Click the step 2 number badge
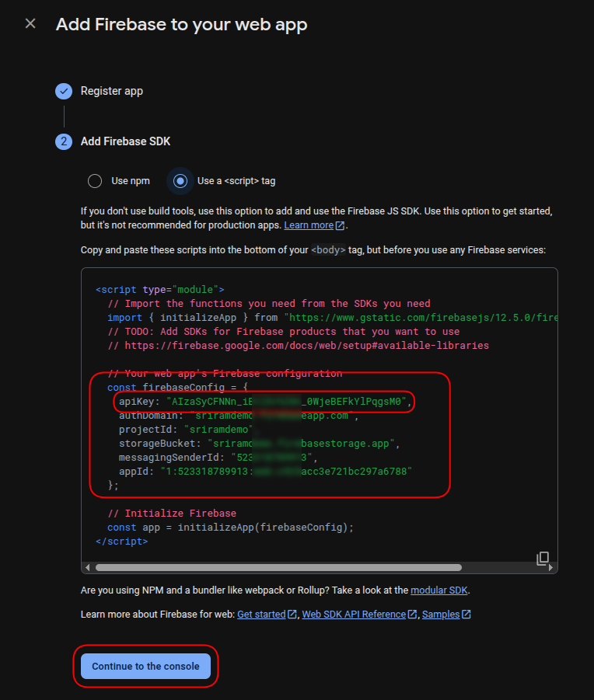The width and height of the screenshot is (594, 700). tap(64, 141)
